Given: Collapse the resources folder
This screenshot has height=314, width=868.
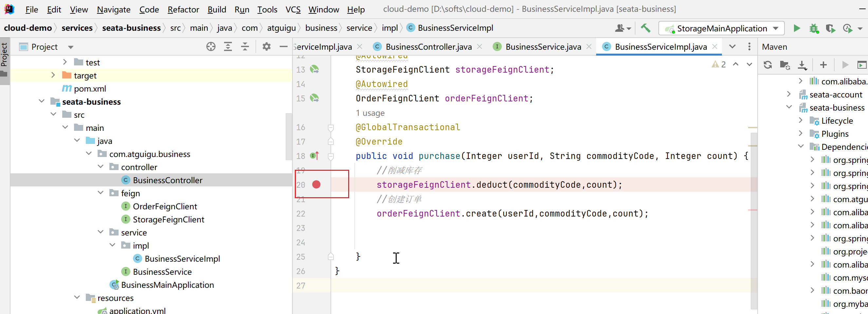Looking at the screenshot, I should 77,298.
